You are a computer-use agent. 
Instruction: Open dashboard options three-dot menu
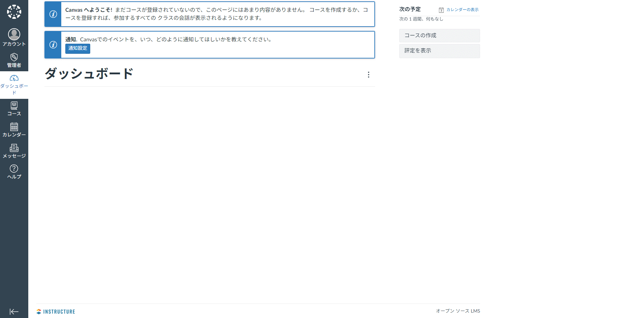click(369, 75)
